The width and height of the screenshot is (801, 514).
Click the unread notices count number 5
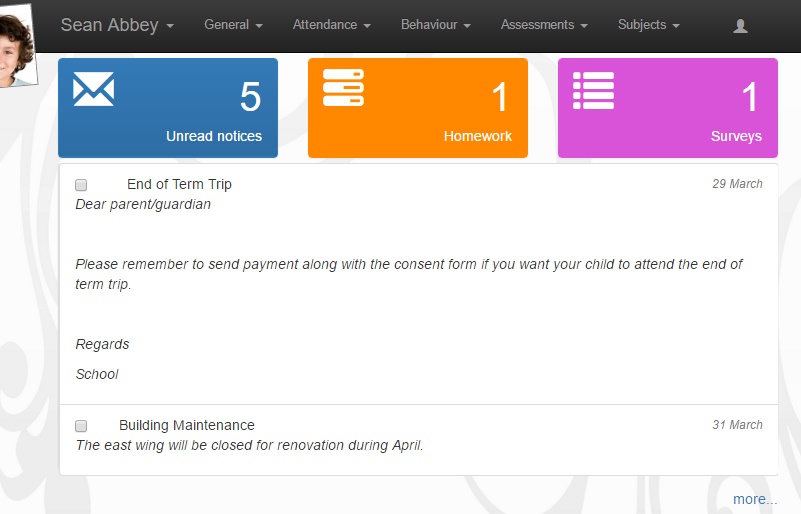[250, 97]
